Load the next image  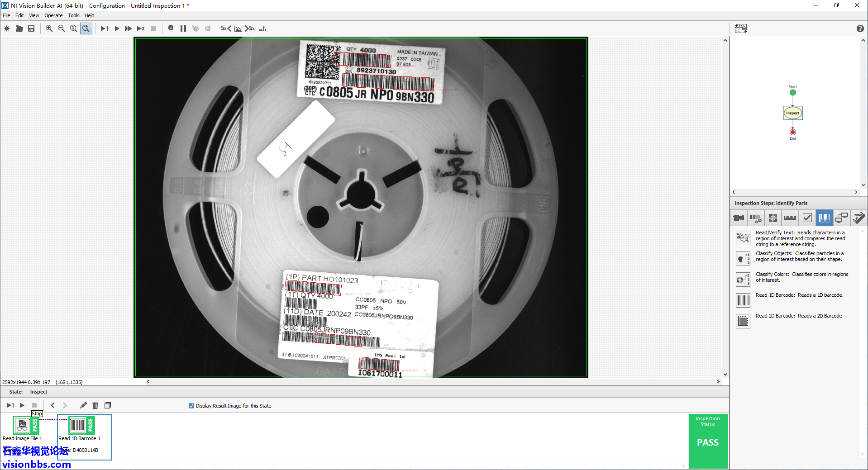point(250,28)
